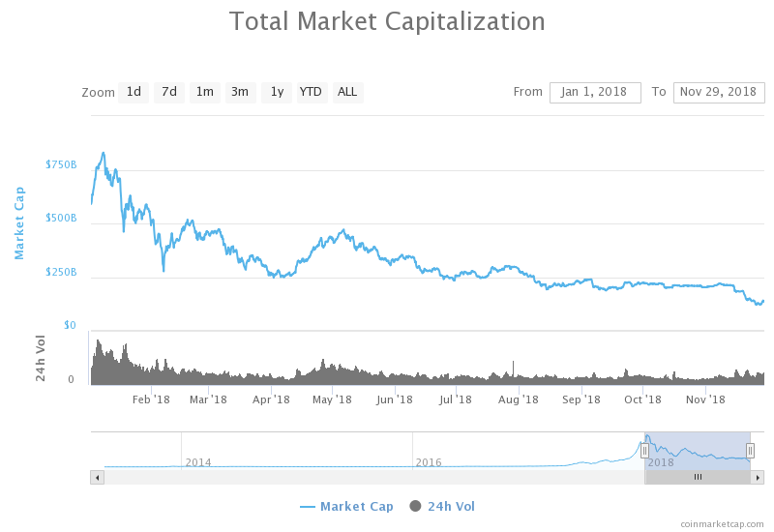This screenshot has height=532, width=774.
Task: Select the YTD zoom range
Action: point(311,92)
